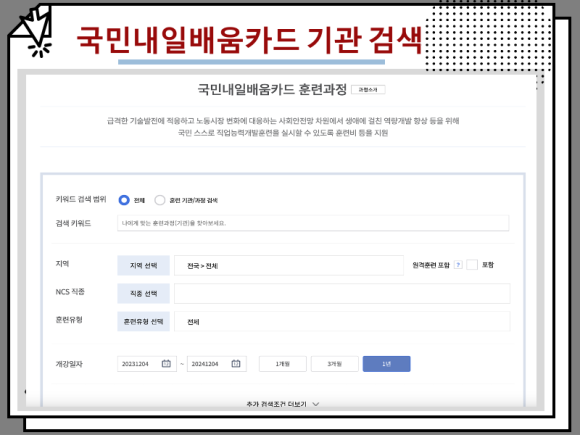Viewport: 580px width, 435px height.
Task: Click the 과정소개 button next to title
Action: pyautogui.click(x=368, y=90)
